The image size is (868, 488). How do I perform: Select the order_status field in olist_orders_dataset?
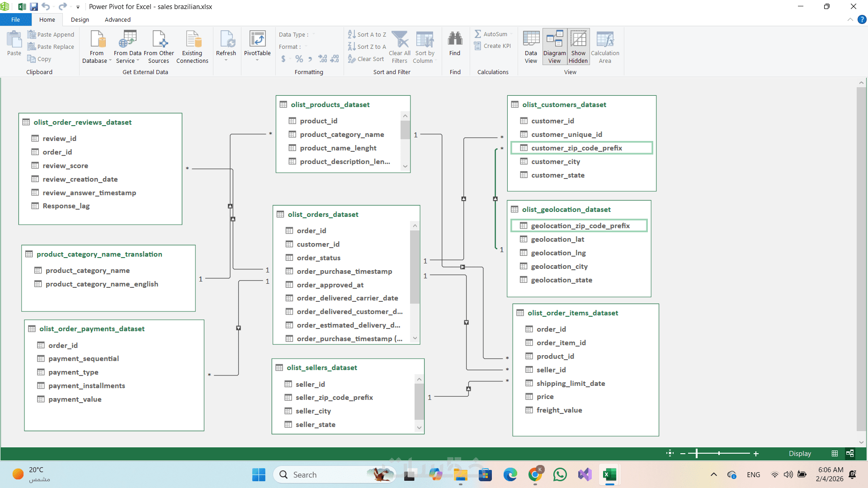tap(318, 258)
